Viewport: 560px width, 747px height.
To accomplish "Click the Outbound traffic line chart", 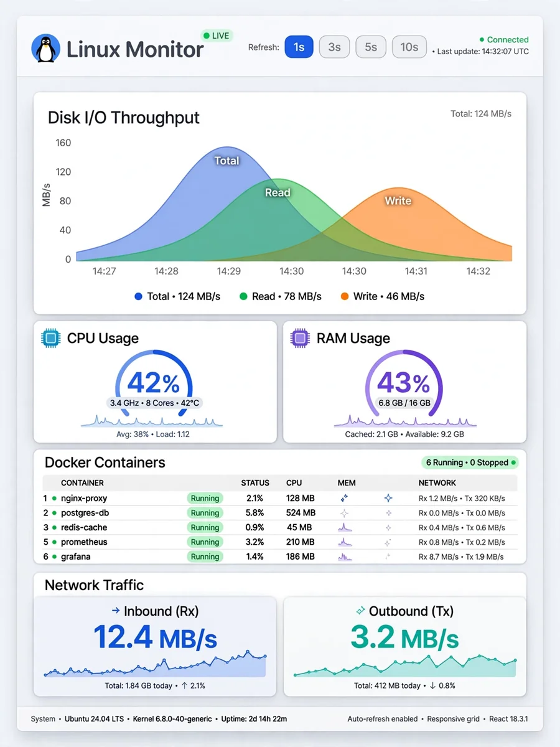I will coord(404,666).
